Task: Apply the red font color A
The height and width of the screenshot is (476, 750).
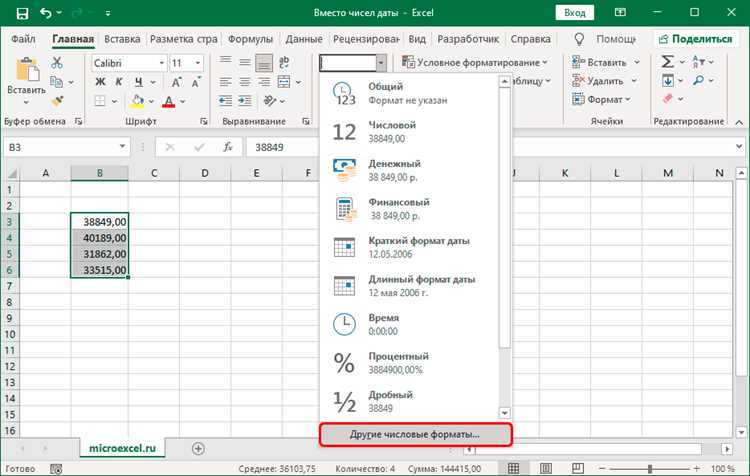Action: coord(168,101)
